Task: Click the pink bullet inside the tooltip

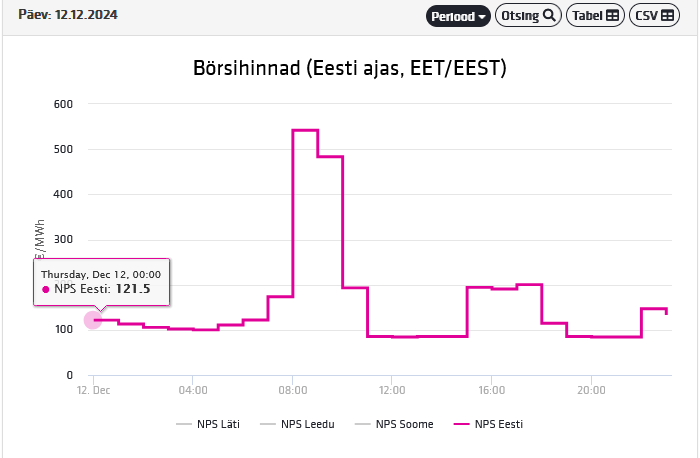Action: pos(46,289)
